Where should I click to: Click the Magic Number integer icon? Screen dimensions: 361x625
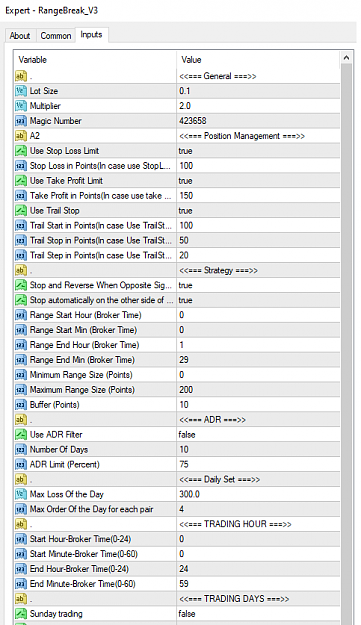21,121
